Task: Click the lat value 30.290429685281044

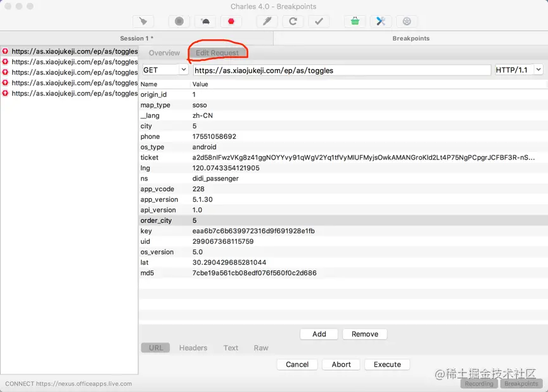Action: tap(229, 262)
